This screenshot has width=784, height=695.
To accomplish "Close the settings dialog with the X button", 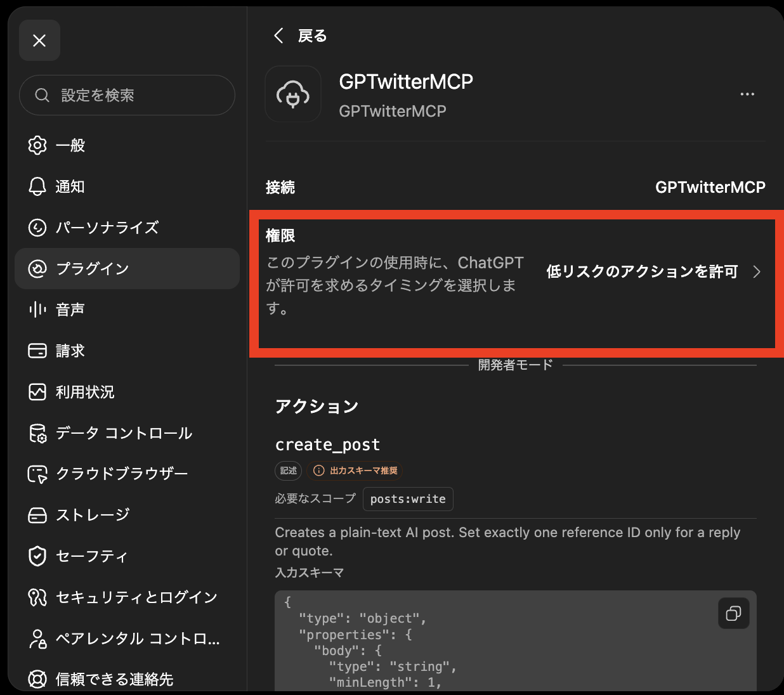I will (x=39, y=41).
